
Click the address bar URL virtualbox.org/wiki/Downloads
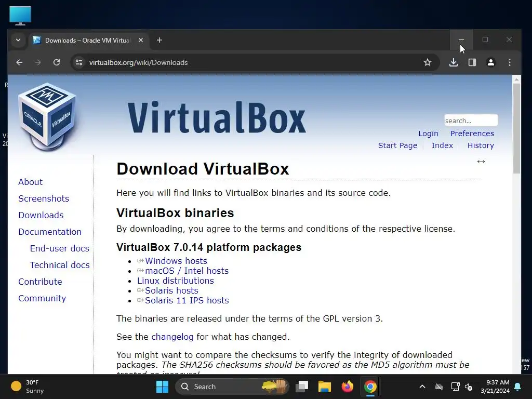(x=138, y=62)
